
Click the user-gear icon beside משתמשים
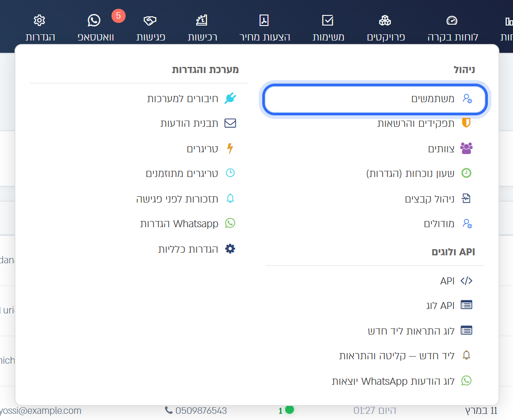[x=467, y=98]
